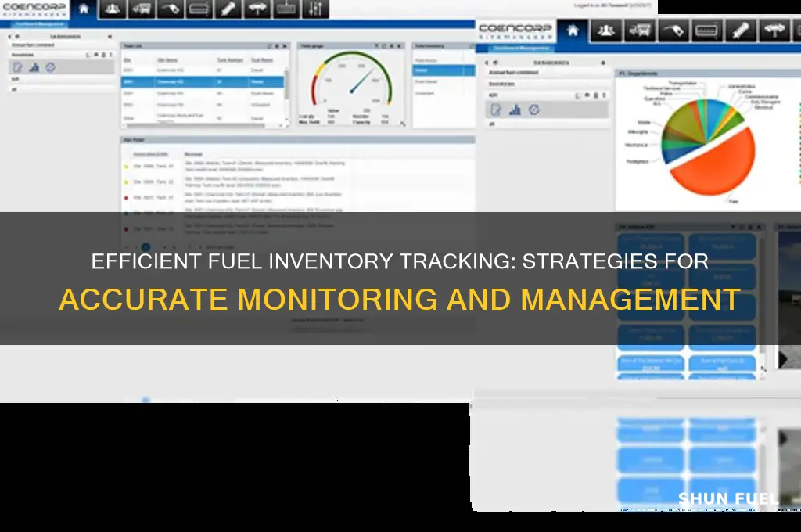The image size is (801, 532).
Task: Open the users icon in the left window toolbar
Action: click(113, 9)
